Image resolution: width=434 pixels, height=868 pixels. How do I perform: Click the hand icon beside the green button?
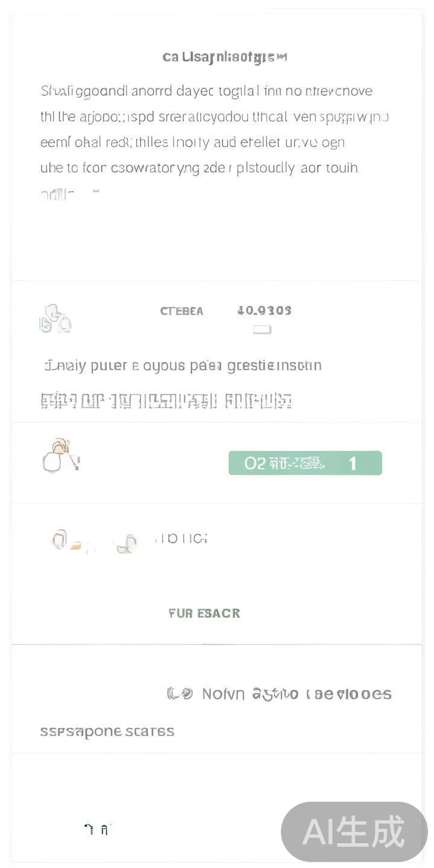click(60, 457)
